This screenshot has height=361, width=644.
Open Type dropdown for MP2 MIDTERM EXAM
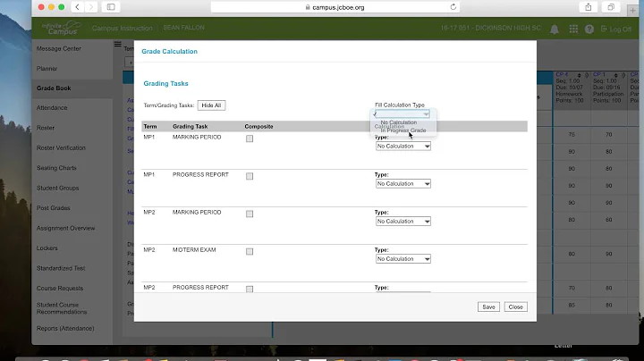(402, 259)
